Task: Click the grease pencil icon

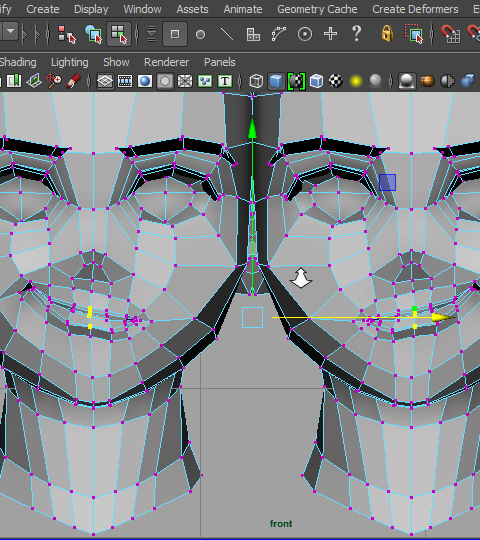Action: click(x=73, y=81)
